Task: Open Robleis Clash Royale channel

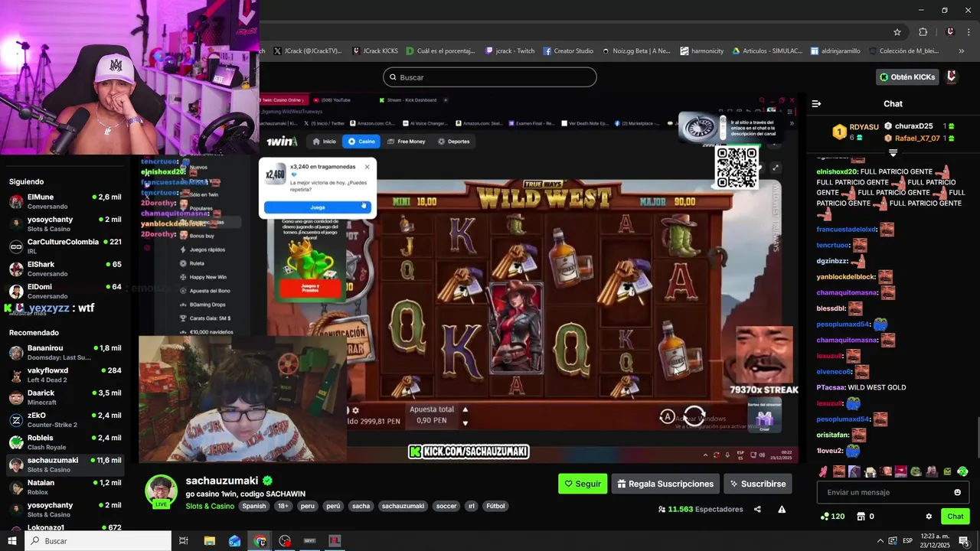Action: 65,442
